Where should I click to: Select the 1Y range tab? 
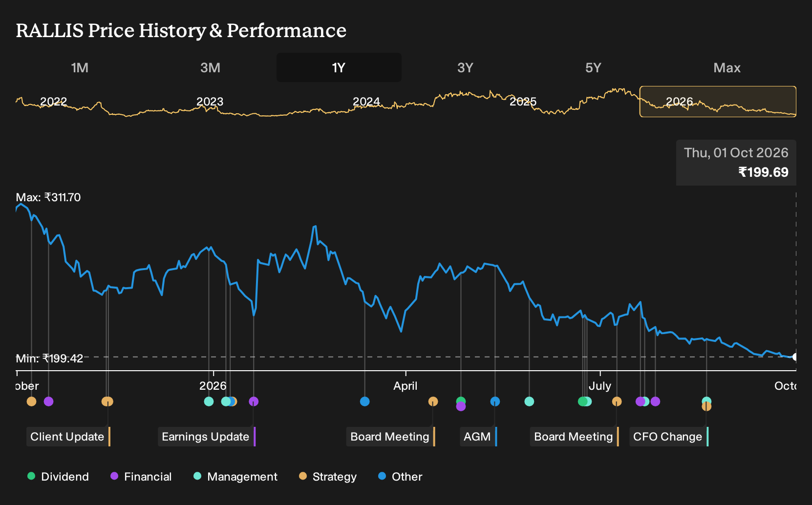coord(339,67)
